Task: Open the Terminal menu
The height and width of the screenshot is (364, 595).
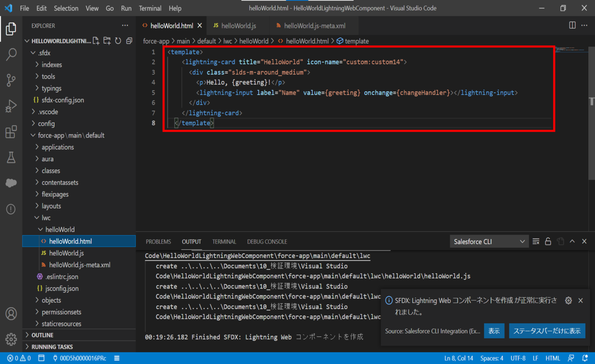Action: point(150,8)
